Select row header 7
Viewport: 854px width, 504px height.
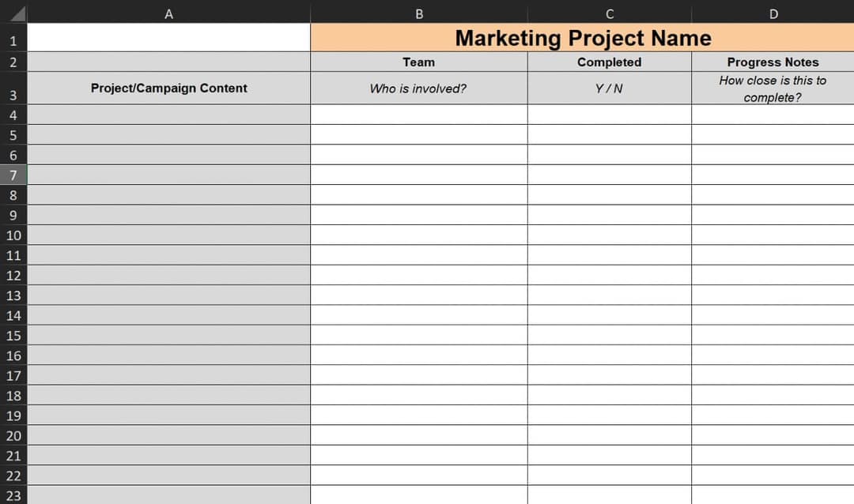pos(13,175)
